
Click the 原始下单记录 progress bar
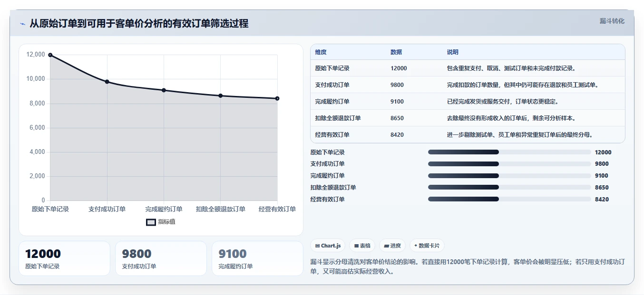tap(509, 152)
